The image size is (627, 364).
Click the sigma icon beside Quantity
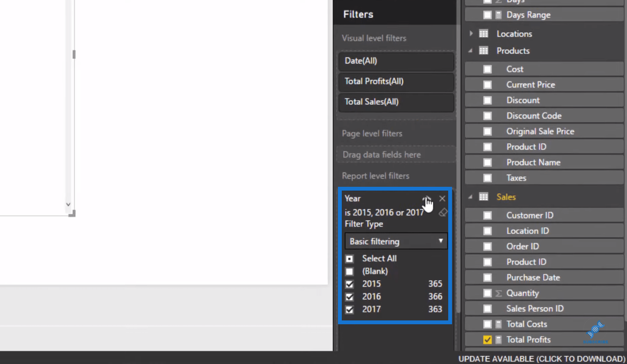pos(499,293)
